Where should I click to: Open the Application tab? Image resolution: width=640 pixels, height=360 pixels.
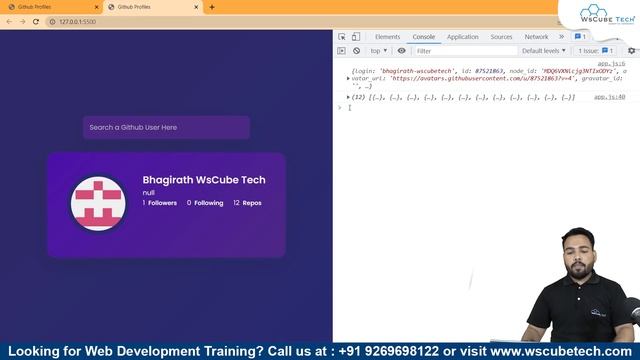click(462, 37)
